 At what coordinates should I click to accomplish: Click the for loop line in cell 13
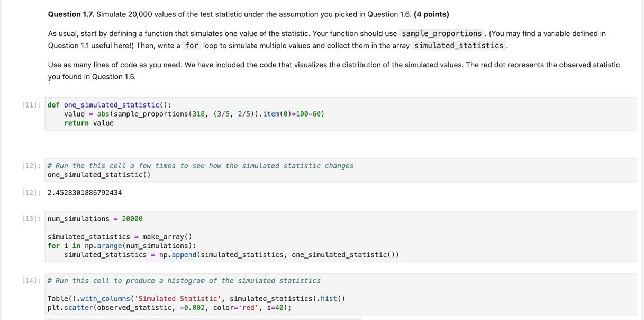pyautogui.click(x=122, y=246)
